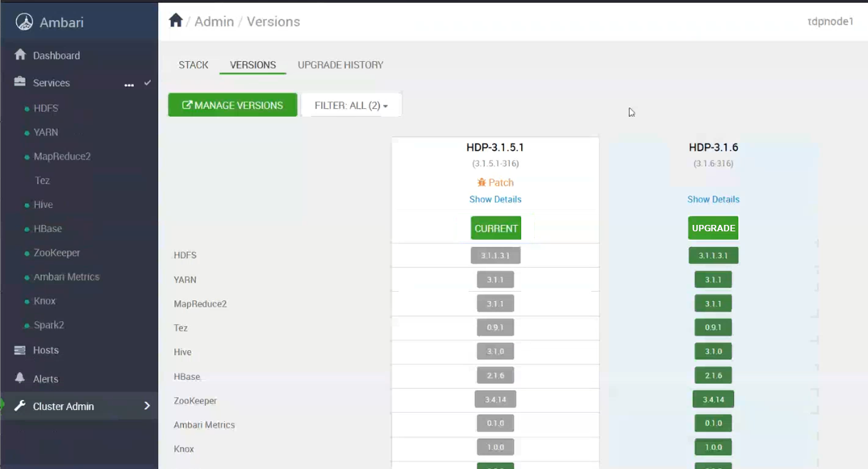The image size is (868, 469).
Task: Click the HDP-3.1.5.1 version title
Action: click(x=496, y=148)
